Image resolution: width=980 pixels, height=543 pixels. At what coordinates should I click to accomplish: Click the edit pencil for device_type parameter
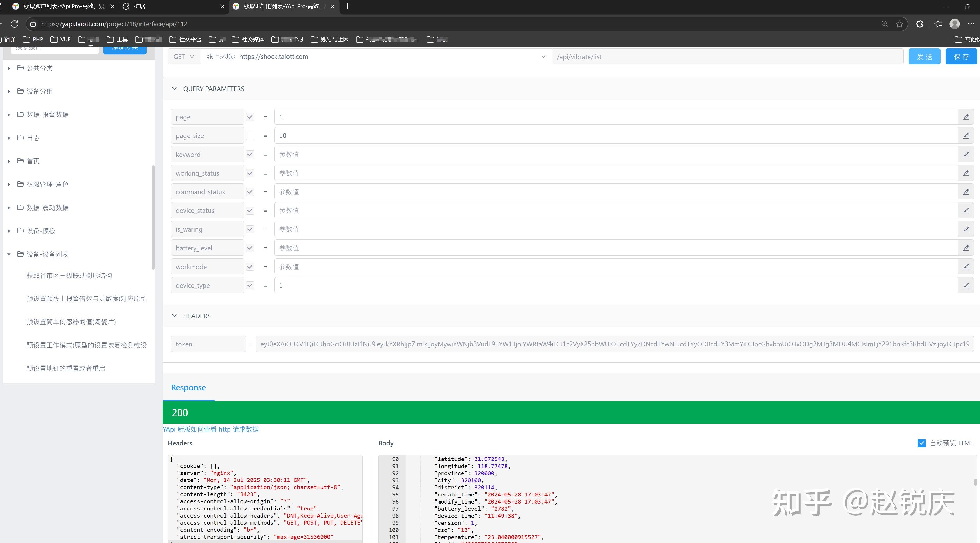tap(966, 285)
